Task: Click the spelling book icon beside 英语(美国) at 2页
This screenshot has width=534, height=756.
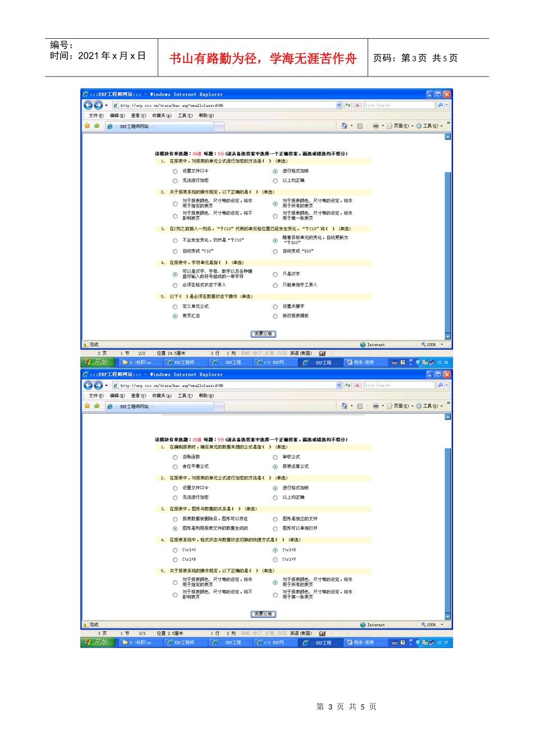Action: pyautogui.click(x=323, y=353)
